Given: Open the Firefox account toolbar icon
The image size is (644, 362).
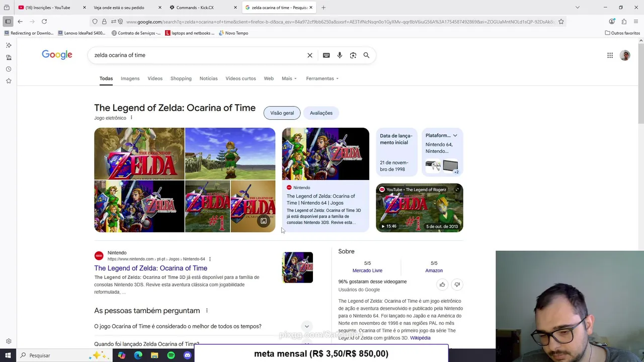Looking at the screenshot, I should pyautogui.click(x=612, y=22).
